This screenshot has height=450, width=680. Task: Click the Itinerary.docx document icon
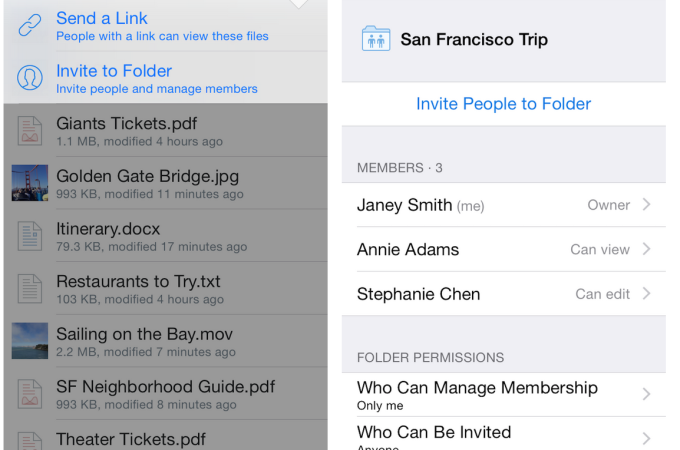coord(30,236)
